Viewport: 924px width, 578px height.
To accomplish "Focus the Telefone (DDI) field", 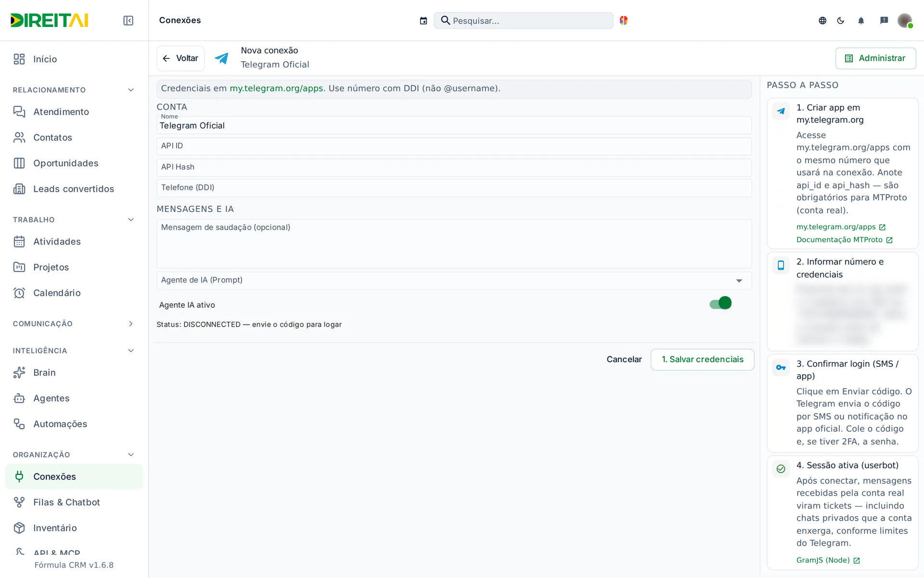I will [x=454, y=188].
